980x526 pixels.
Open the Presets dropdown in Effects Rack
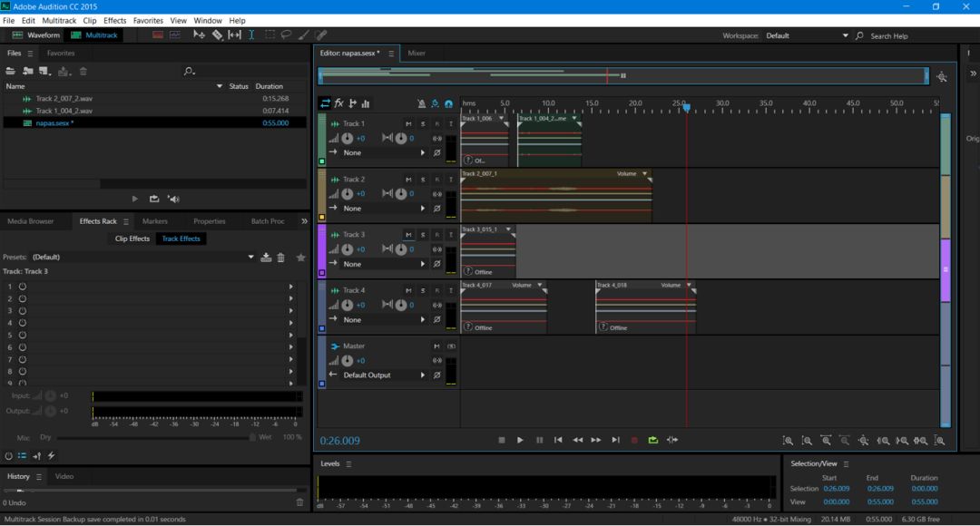[x=251, y=258]
